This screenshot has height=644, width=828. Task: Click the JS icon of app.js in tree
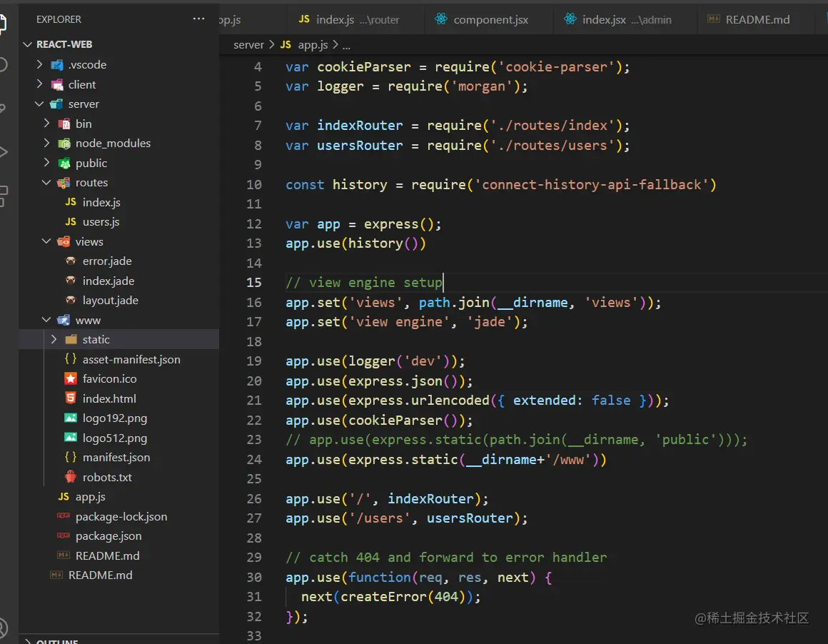[64, 497]
